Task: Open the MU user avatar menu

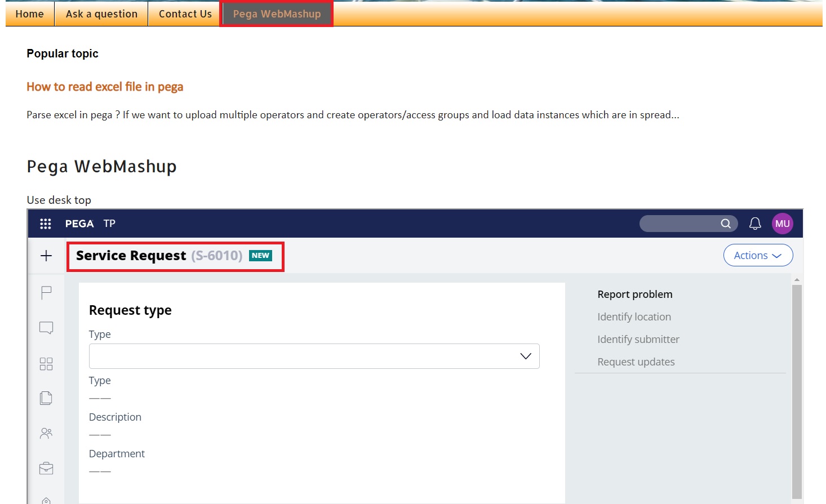Action: tap(783, 224)
